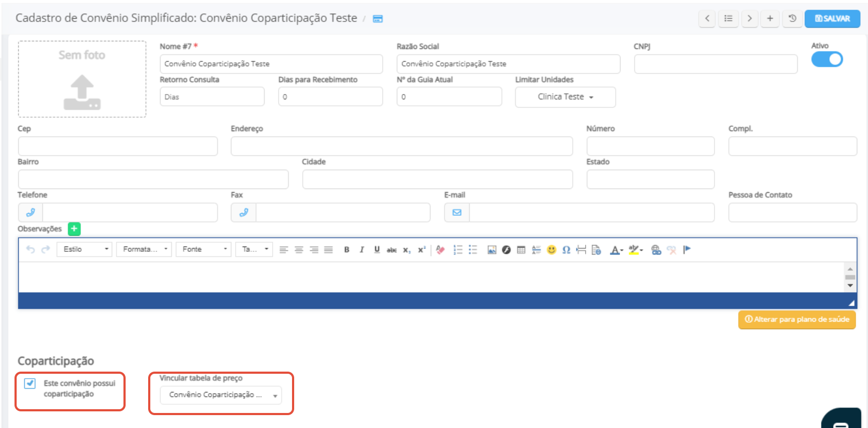Screen dimensions: 868x428
Task: Insert a smiley emoticon
Action: click(x=551, y=250)
